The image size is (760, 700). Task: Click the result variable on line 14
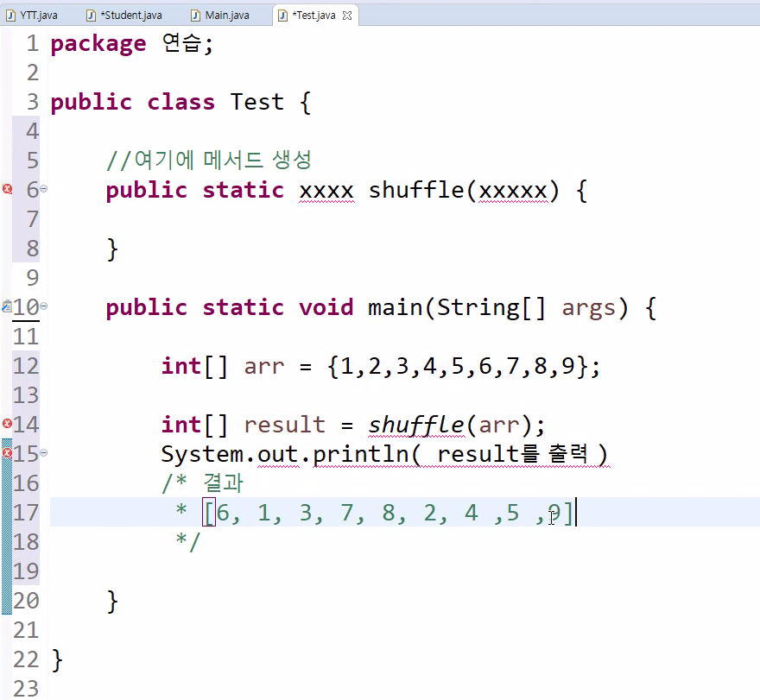tap(284, 426)
